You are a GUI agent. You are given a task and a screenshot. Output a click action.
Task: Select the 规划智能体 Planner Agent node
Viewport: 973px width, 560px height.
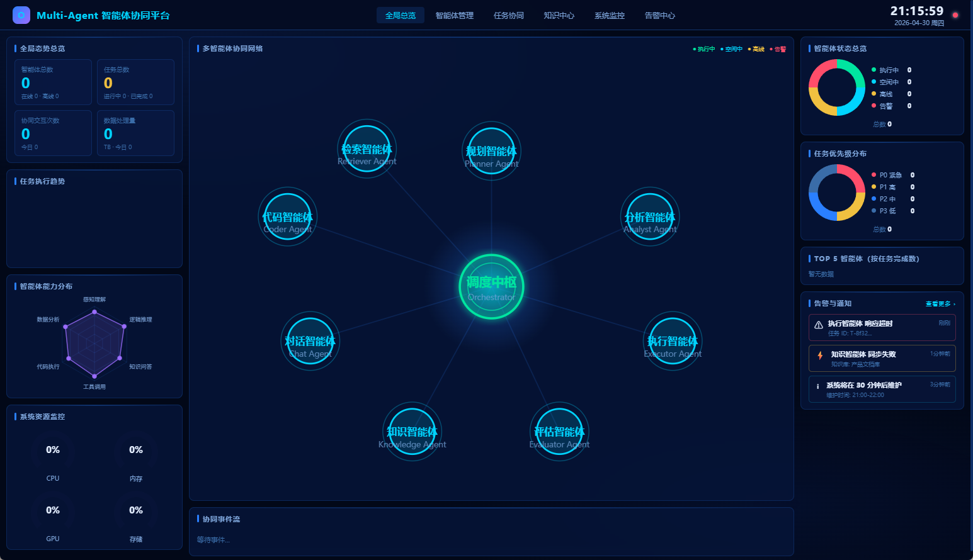coord(491,151)
